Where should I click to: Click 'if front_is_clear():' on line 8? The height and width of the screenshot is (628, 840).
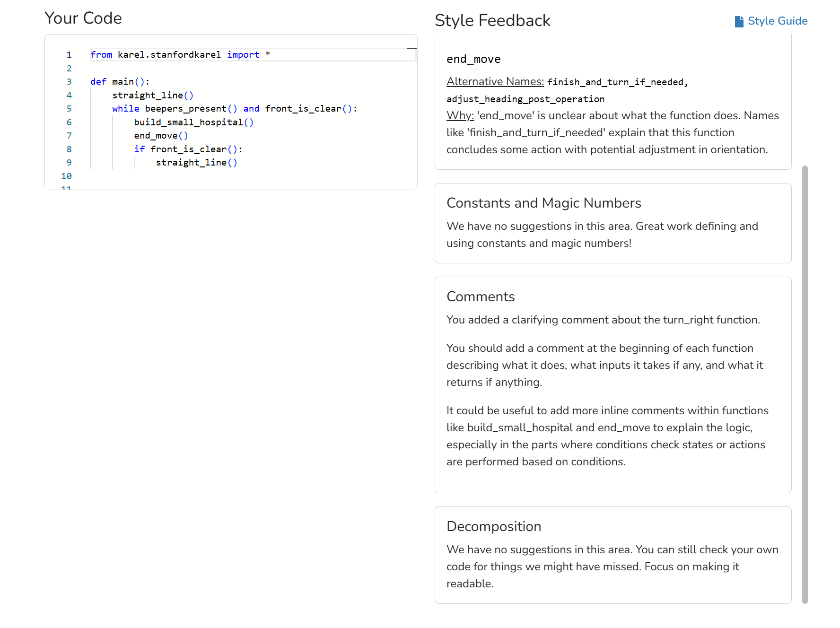point(188,149)
